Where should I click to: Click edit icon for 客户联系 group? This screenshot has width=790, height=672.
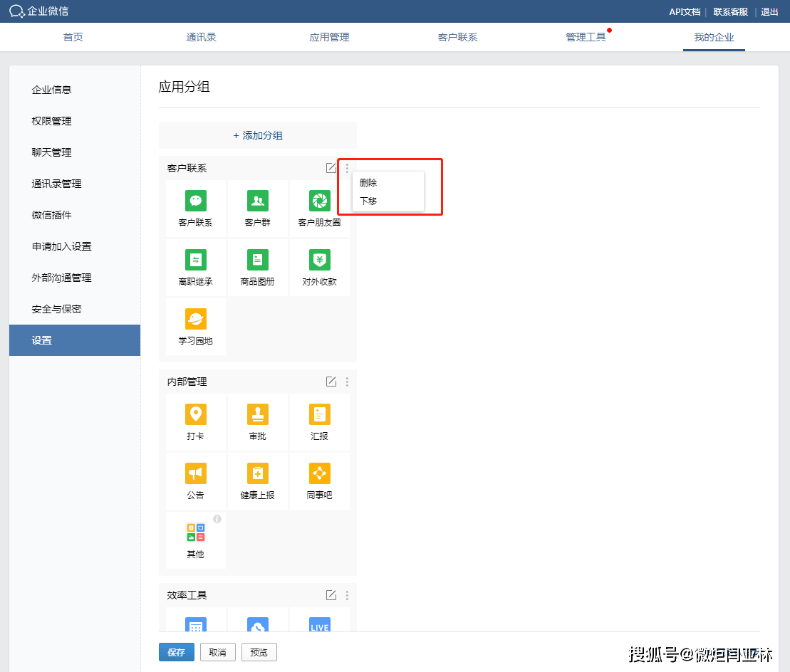pyautogui.click(x=331, y=168)
